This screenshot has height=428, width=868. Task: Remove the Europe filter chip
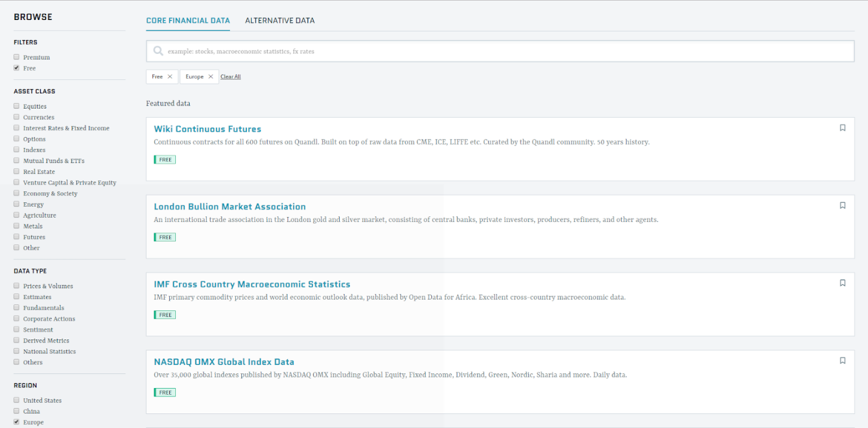click(x=210, y=76)
